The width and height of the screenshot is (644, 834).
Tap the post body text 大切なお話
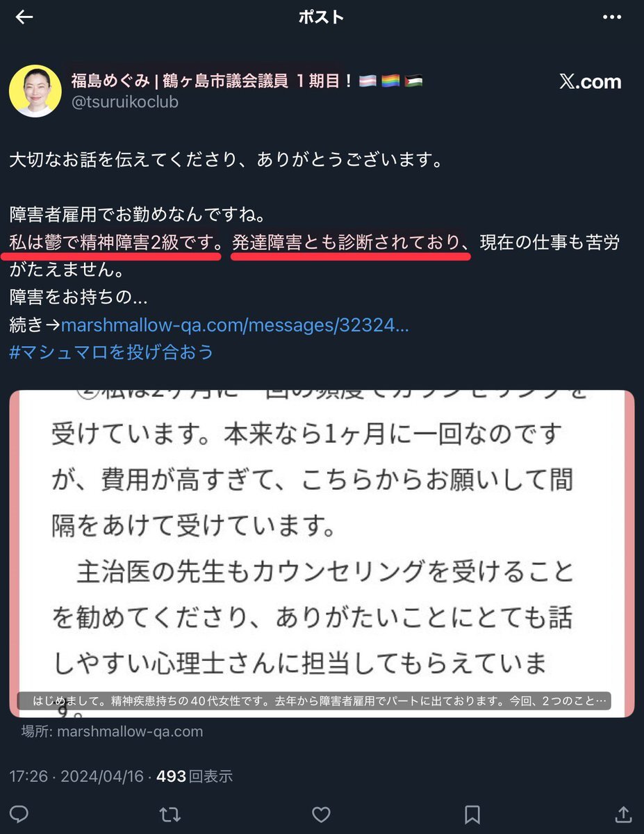[226, 161]
